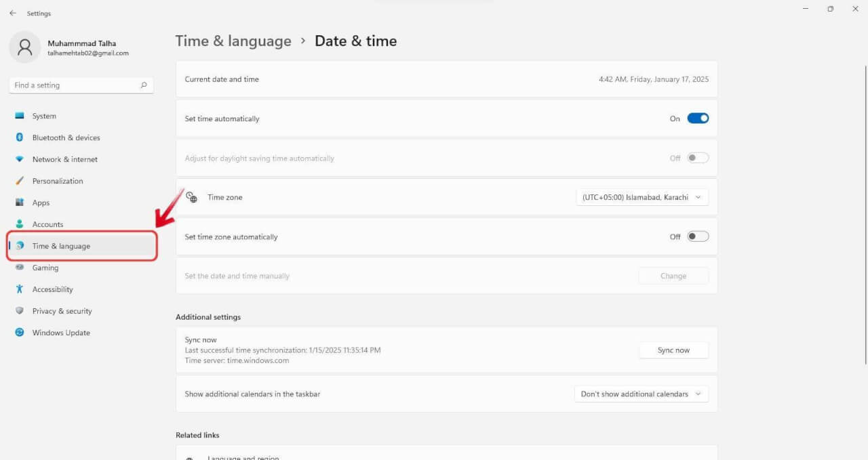The image size is (868, 460).
Task: Select the Personalization brush icon
Action: click(x=20, y=181)
